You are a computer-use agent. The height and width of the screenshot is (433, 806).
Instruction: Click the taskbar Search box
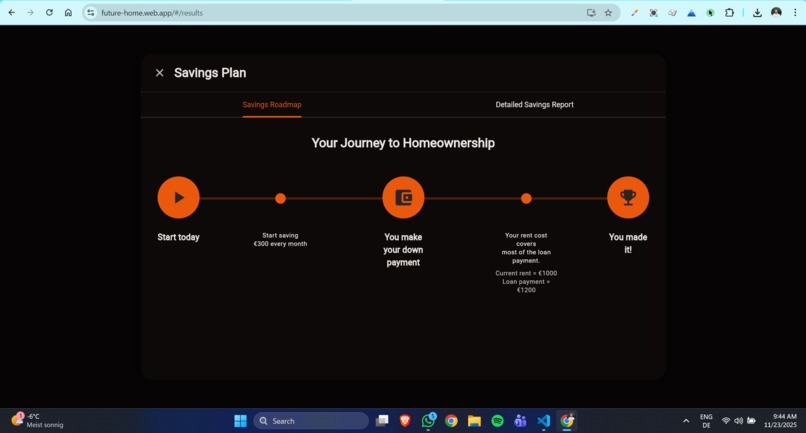pos(310,421)
